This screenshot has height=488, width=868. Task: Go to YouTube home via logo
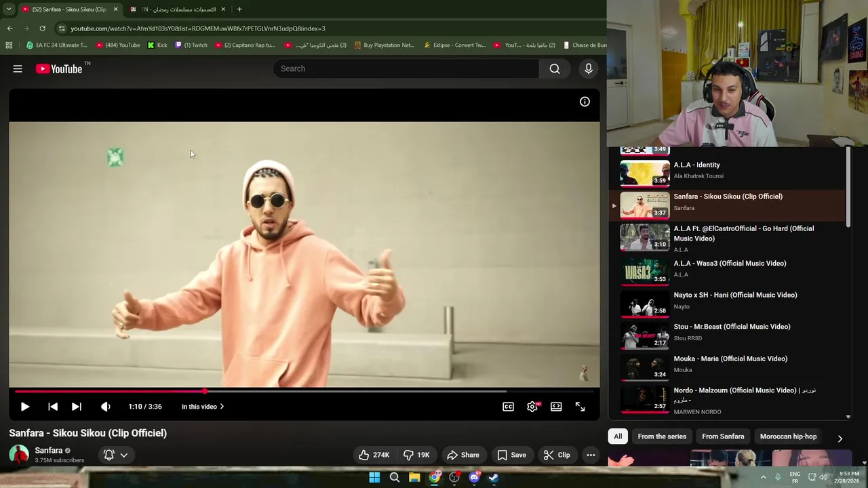click(x=59, y=68)
